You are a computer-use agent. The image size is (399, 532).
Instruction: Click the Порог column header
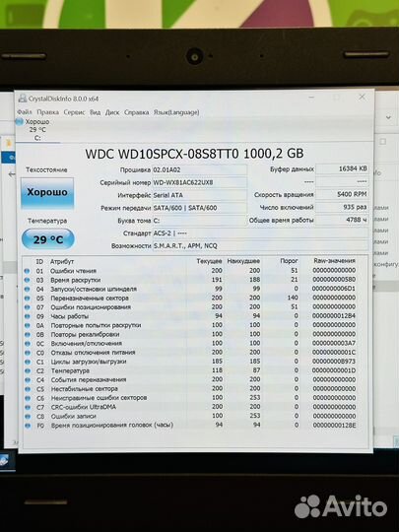tap(289, 260)
